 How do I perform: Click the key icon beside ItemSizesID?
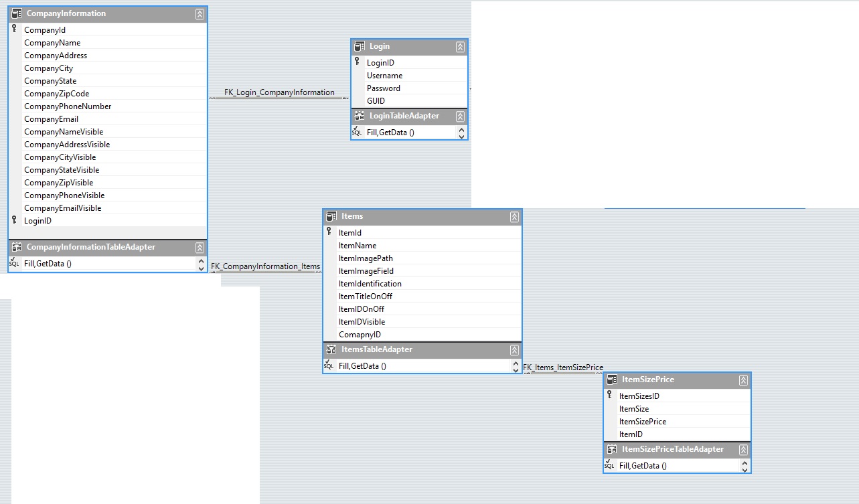(610, 396)
